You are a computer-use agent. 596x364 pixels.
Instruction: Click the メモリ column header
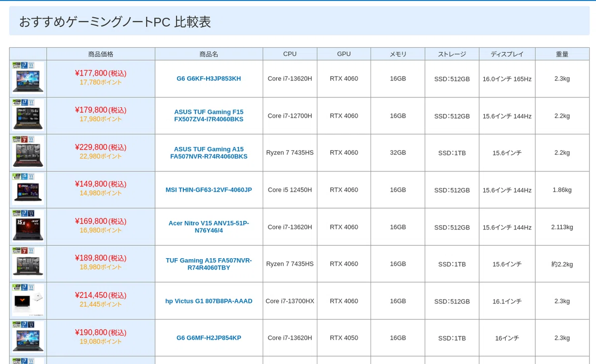[x=398, y=54]
